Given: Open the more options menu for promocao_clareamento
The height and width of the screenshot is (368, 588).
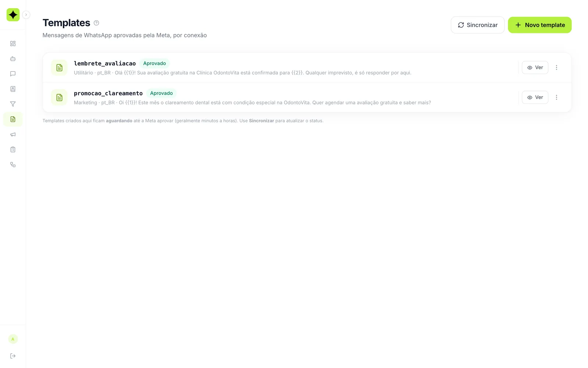Looking at the screenshot, I should (x=556, y=97).
